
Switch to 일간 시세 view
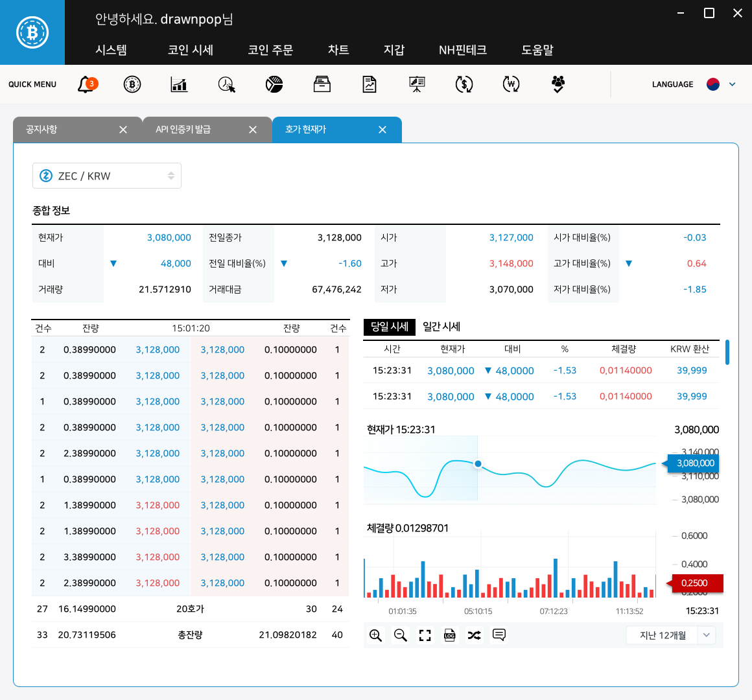[441, 327]
